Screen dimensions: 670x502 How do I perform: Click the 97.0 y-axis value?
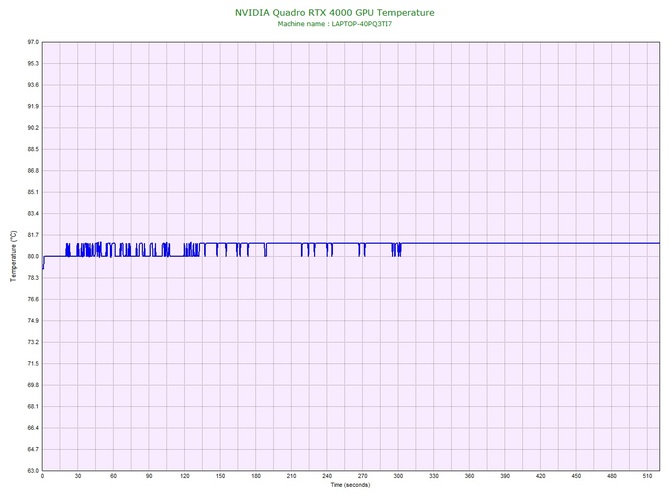[33, 42]
